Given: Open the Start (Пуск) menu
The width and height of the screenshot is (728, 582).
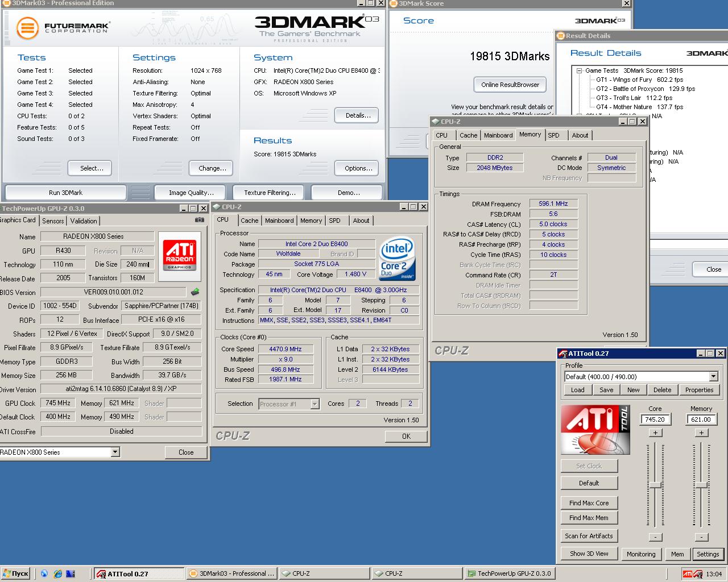Looking at the screenshot, I should point(16,573).
